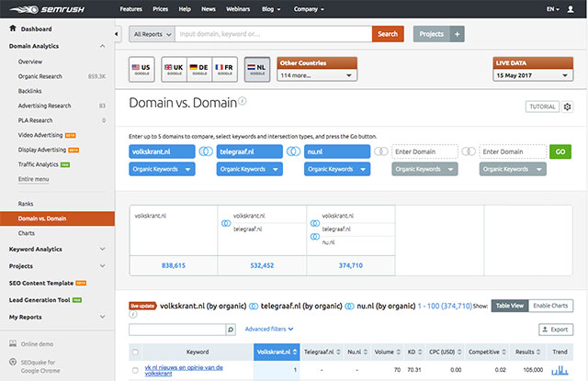Image resolution: width=588 pixels, height=381 pixels.
Task: Select the DE Google database flag
Action: point(199,69)
